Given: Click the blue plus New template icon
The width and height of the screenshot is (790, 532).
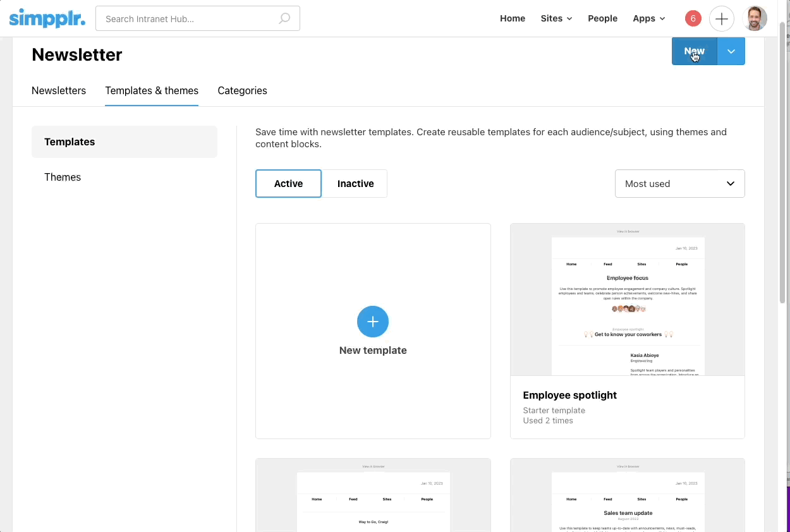Looking at the screenshot, I should pyautogui.click(x=373, y=322).
